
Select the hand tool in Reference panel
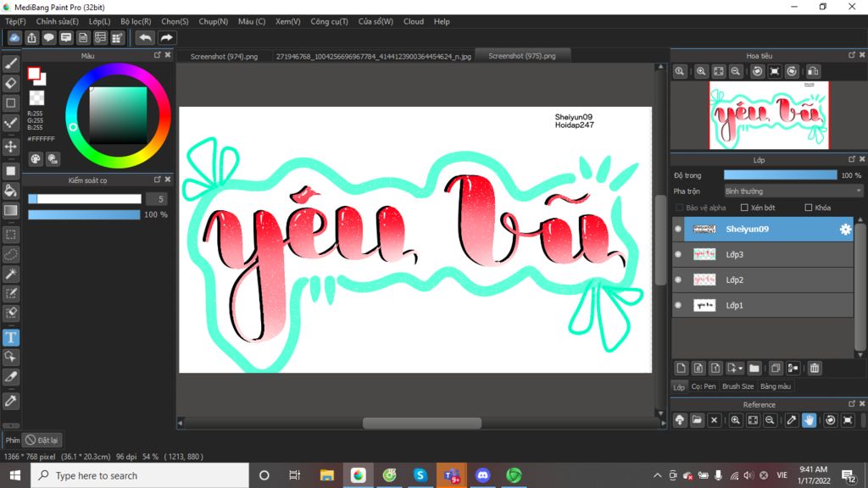[809, 420]
